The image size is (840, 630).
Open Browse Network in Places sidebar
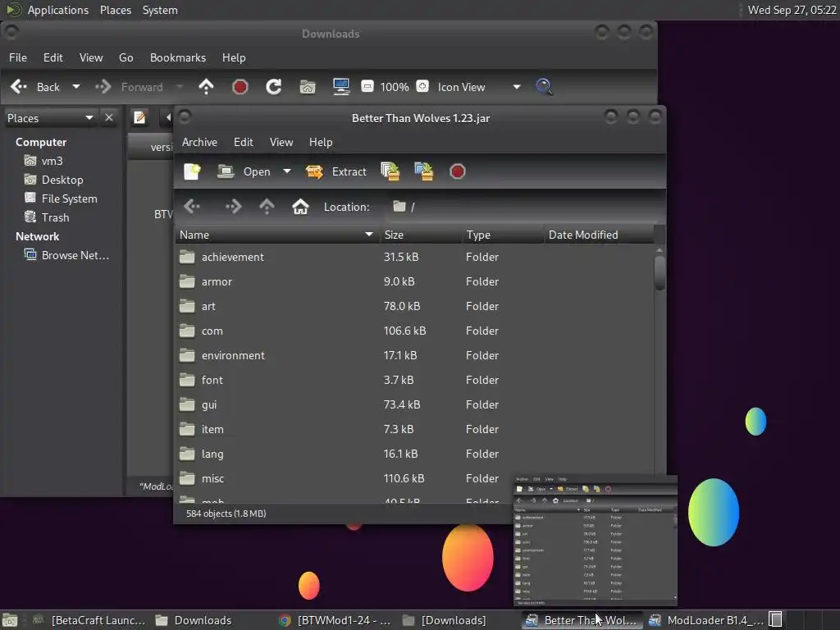point(67,256)
